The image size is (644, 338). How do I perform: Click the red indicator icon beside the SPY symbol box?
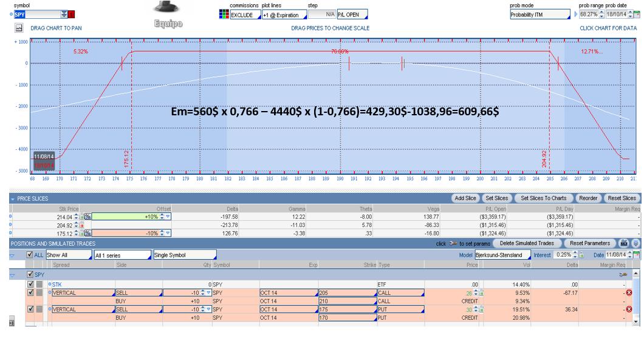pyautogui.click(x=72, y=15)
